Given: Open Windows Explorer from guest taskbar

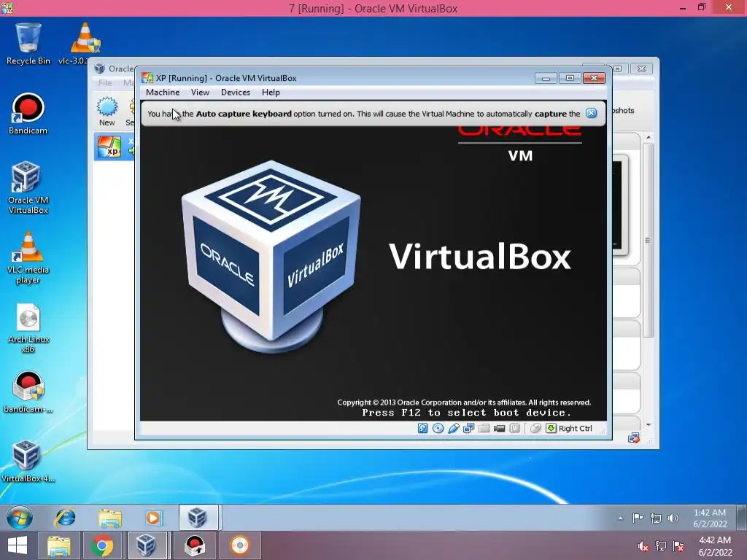Looking at the screenshot, I should pos(110,518).
